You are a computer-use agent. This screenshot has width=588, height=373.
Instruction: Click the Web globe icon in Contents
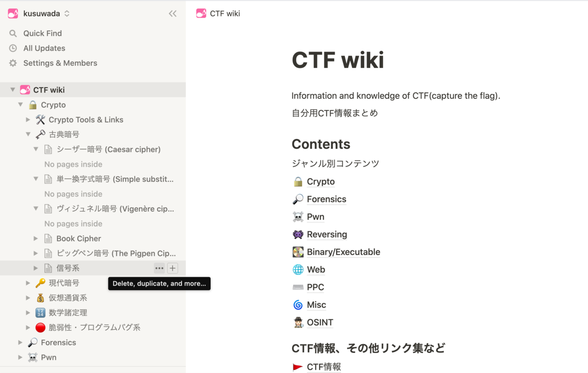[x=298, y=270]
